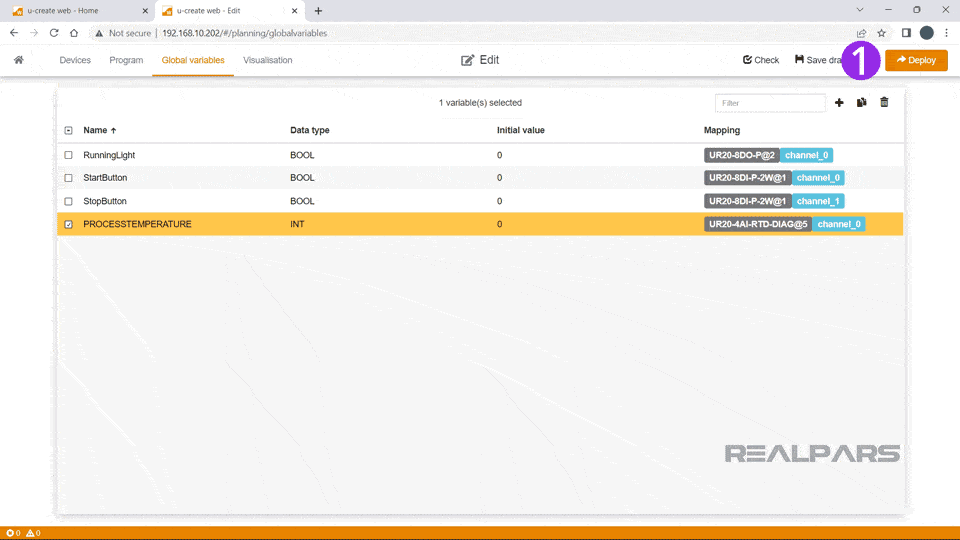Open the Devices tab
960x540 pixels.
(x=75, y=60)
